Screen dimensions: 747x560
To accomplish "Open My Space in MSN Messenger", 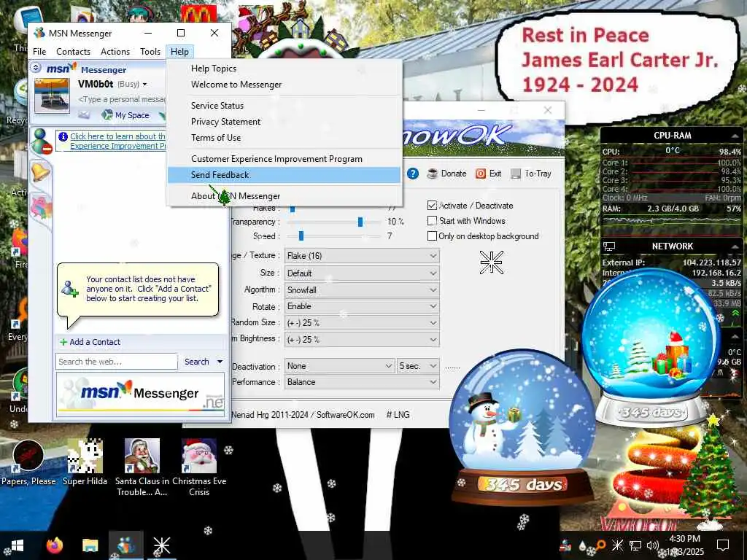I will pos(125,114).
